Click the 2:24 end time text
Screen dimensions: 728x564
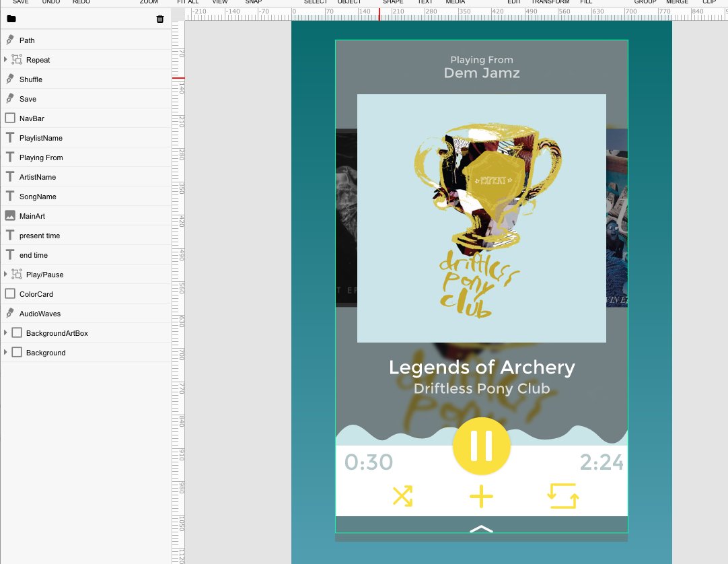click(x=602, y=462)
